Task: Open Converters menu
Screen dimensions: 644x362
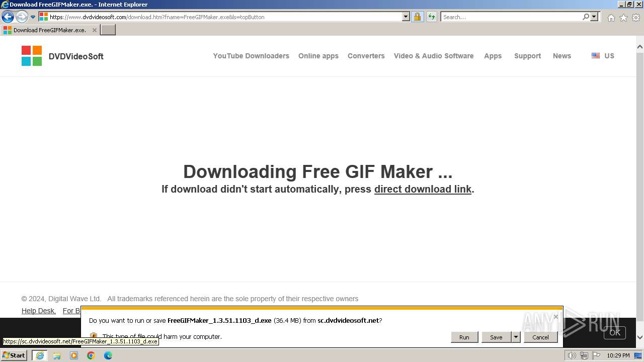Action: click(x=366, y=56)
